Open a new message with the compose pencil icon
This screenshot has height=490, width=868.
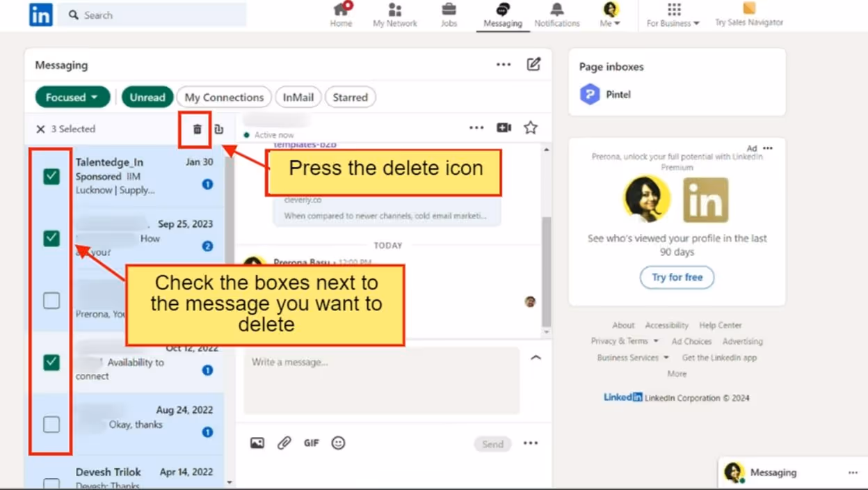(x=533, y=63)
